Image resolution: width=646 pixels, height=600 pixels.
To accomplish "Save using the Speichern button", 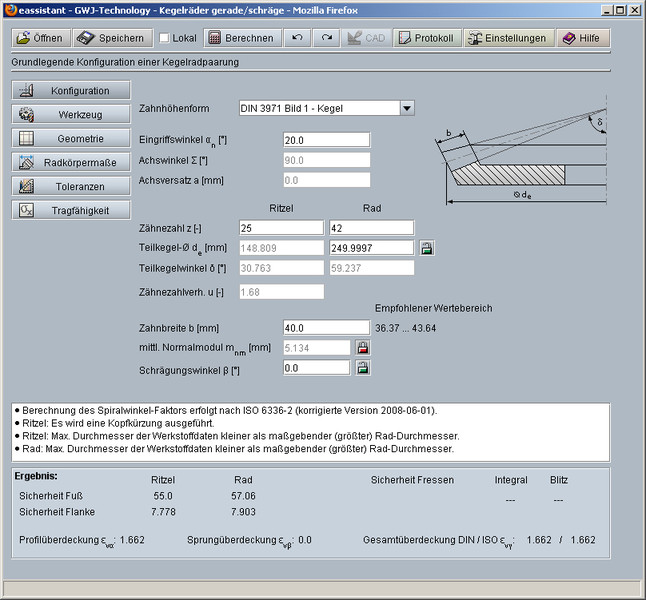I will (110, 38).
